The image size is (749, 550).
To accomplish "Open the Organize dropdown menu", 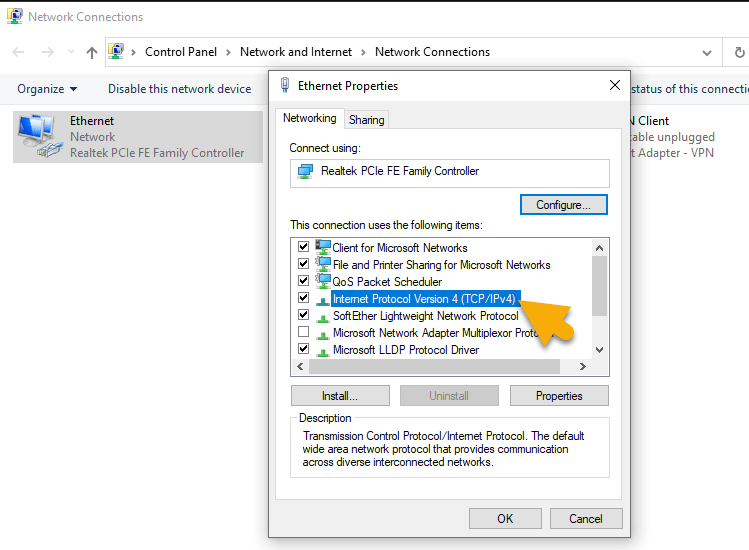I will [x=47, y=89].
